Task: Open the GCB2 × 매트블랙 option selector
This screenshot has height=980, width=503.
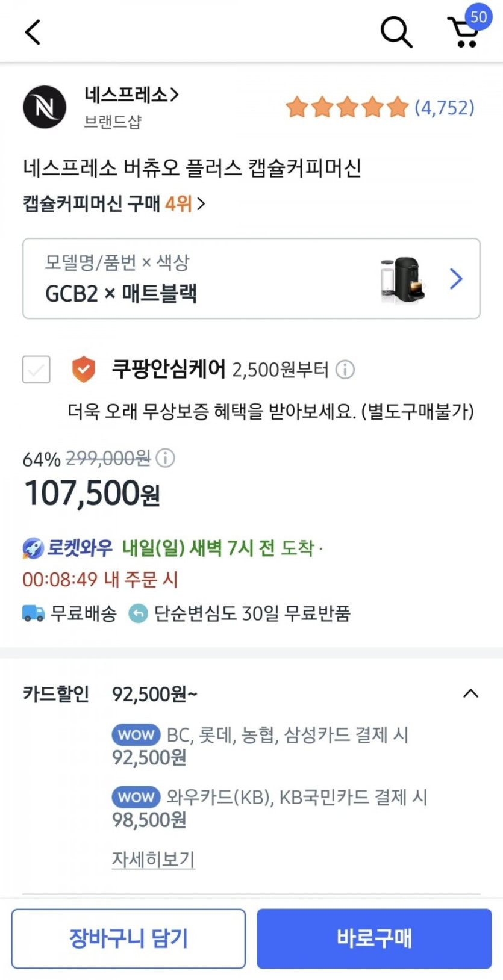Action: [x=251, y=278]
